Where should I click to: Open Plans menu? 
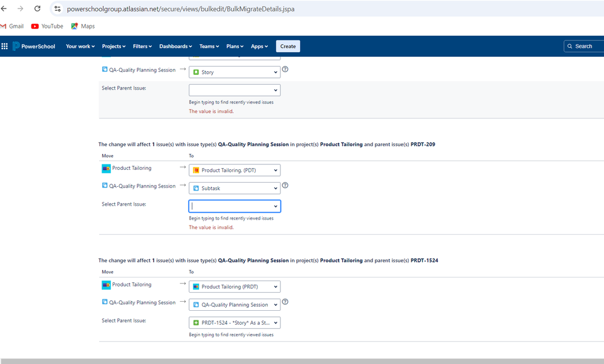[x=235, y=46]
